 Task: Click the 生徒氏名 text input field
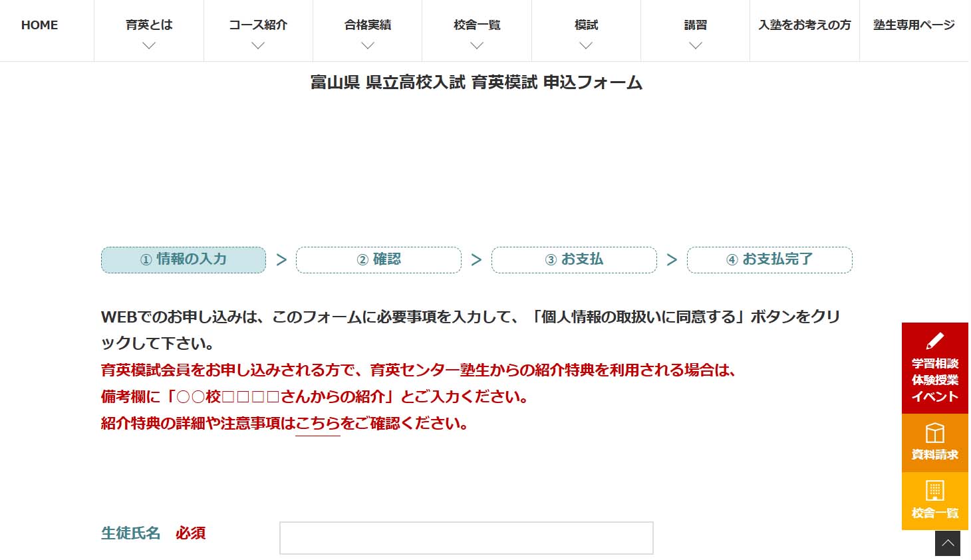[x=466, y=538]
